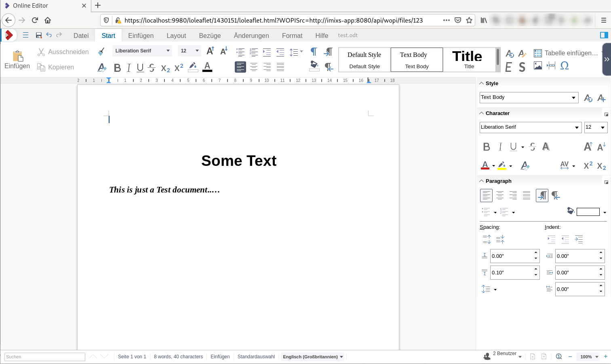Switch to the Änderungen tab
This screenshot has width=611, height=364.
tap(251, 36)
